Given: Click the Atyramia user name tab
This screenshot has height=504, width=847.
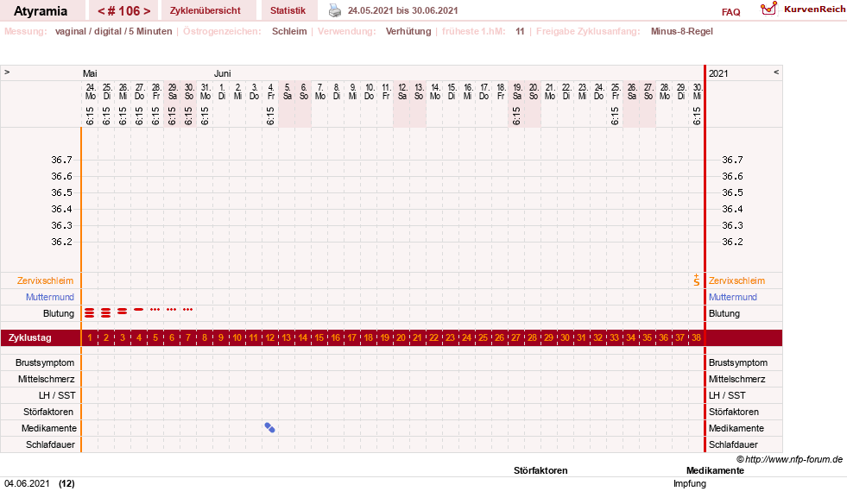Looking at the screenshot, I should tap(41, 11).
